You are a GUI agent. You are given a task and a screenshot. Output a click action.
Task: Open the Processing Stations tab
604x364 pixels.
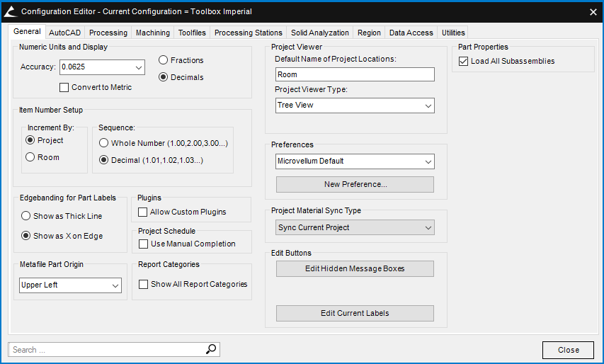[x=248, y=33]
